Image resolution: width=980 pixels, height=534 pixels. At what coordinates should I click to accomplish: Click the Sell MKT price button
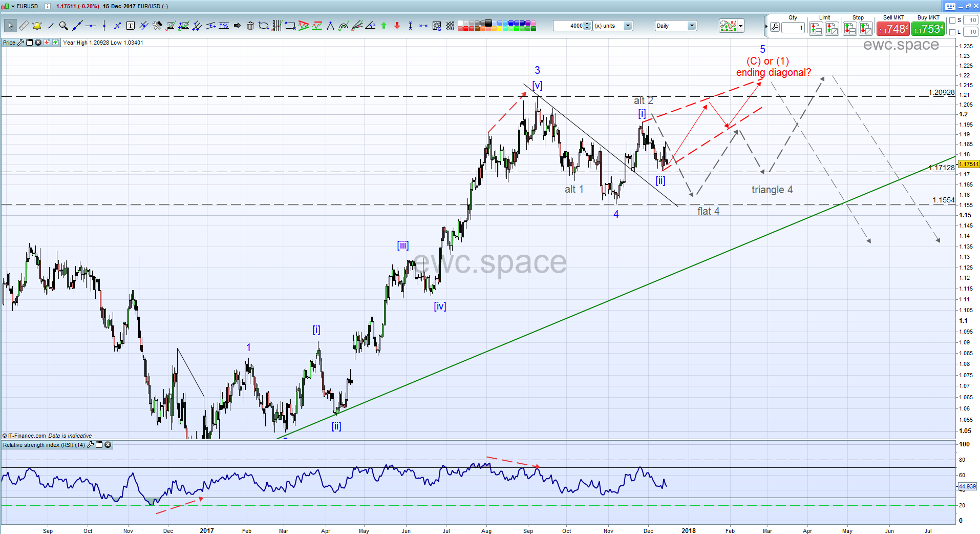tap(893, 29)
